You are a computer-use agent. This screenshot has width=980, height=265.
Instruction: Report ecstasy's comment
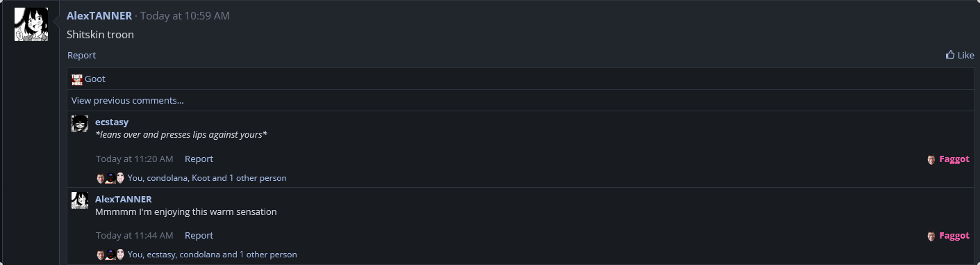199,159
